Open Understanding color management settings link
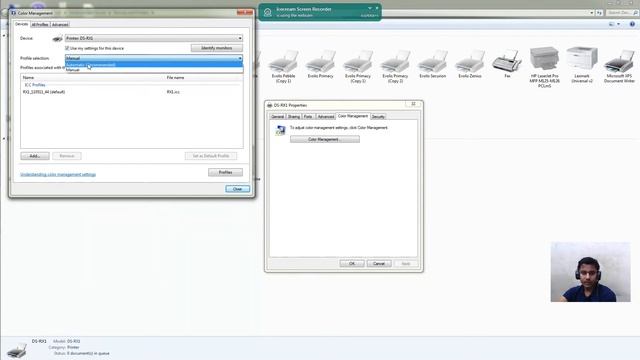This screenshot has width=640, height=360. [58, 175]
